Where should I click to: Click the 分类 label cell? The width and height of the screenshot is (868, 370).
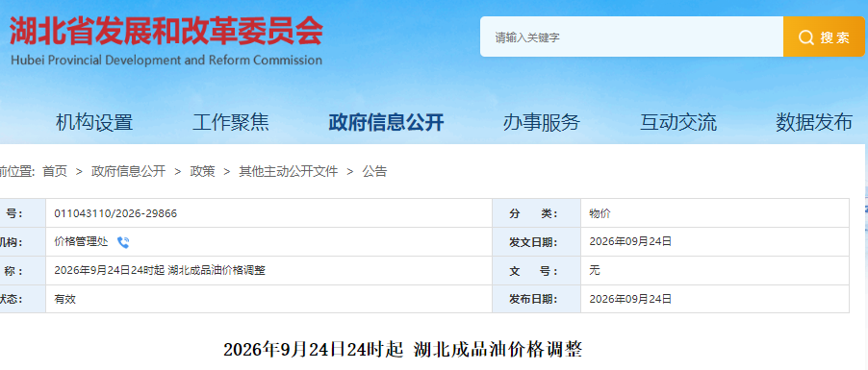(536, 213)
